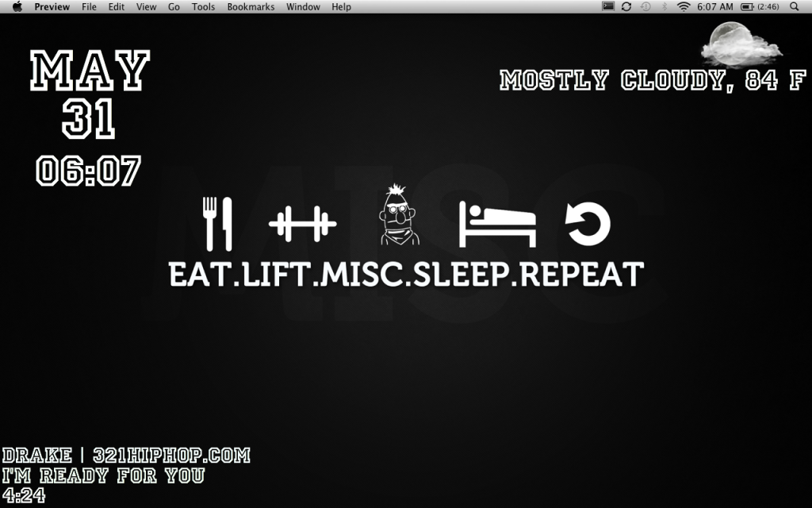Click the Bert puppet face icon
Viewport: 812px width, 508px height.
click(399, 214)
